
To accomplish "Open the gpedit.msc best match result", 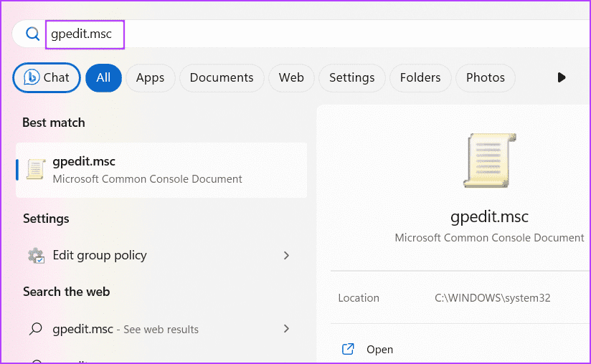I will pos(161,170).
